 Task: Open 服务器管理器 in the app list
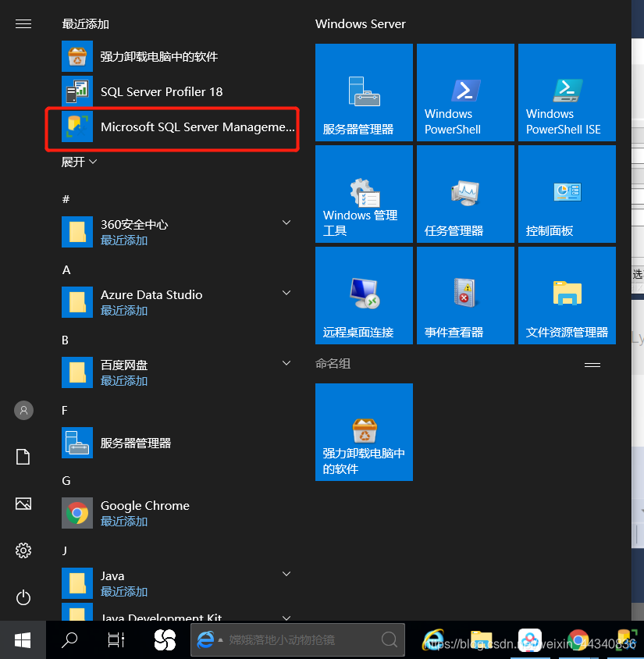[x=180, y=443]
